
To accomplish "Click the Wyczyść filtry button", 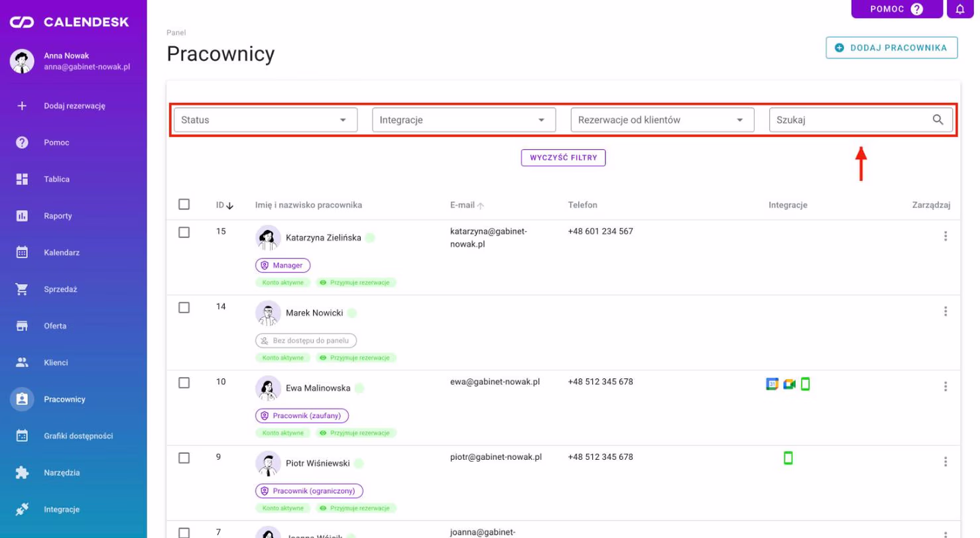I will (x=564, y=158).
